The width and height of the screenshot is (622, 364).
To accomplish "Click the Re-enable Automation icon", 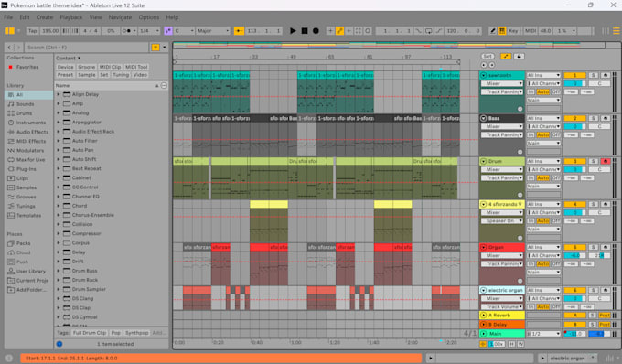I will (x=349, y=30).
